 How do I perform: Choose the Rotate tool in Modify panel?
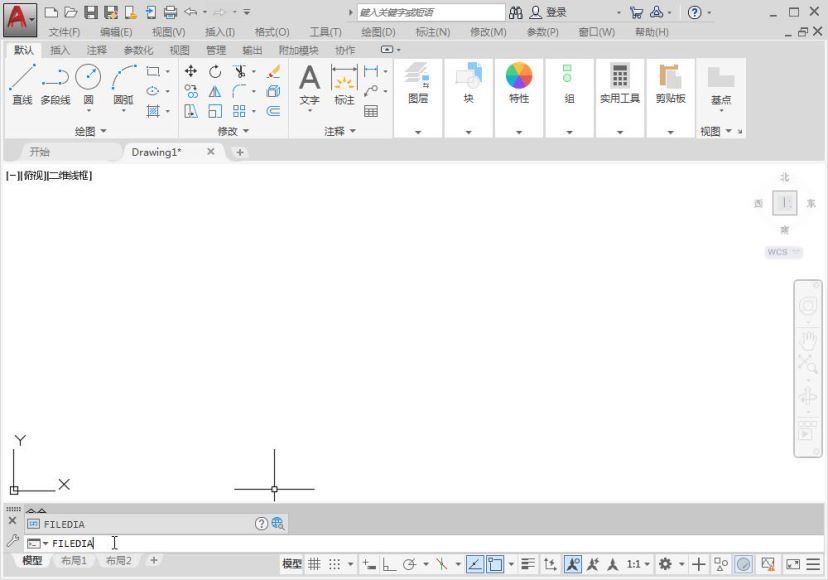[x=215, y=71]
